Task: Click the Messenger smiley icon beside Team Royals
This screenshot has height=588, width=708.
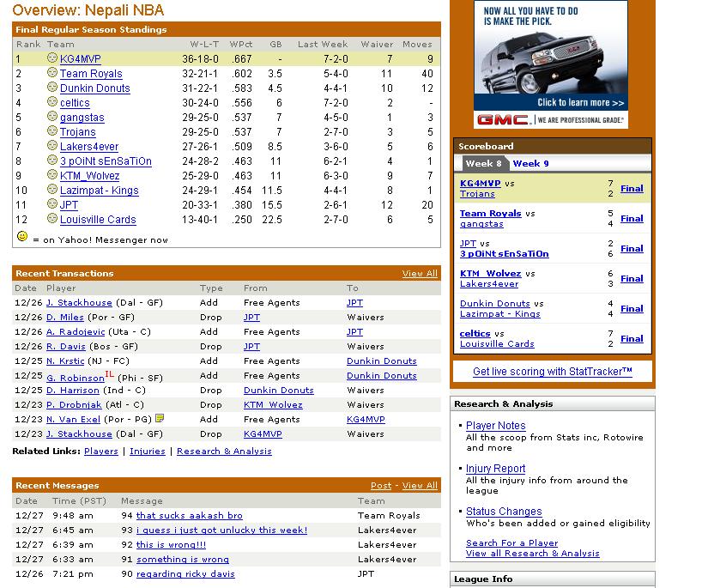Action: [52, 73]
